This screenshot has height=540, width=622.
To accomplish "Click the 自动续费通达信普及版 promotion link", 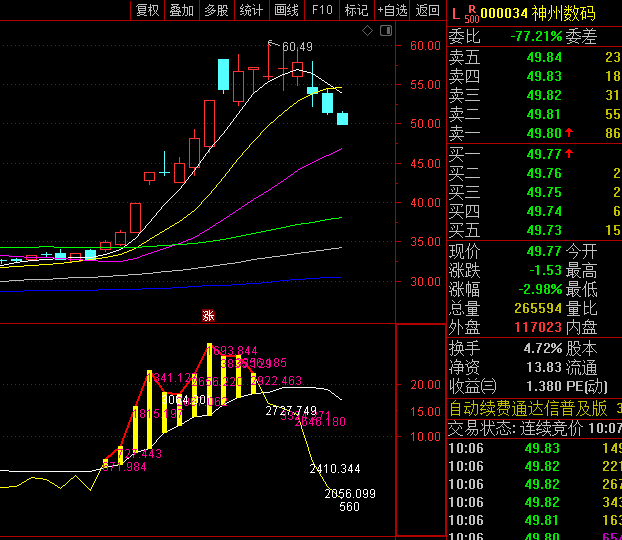I will (527, 408).
